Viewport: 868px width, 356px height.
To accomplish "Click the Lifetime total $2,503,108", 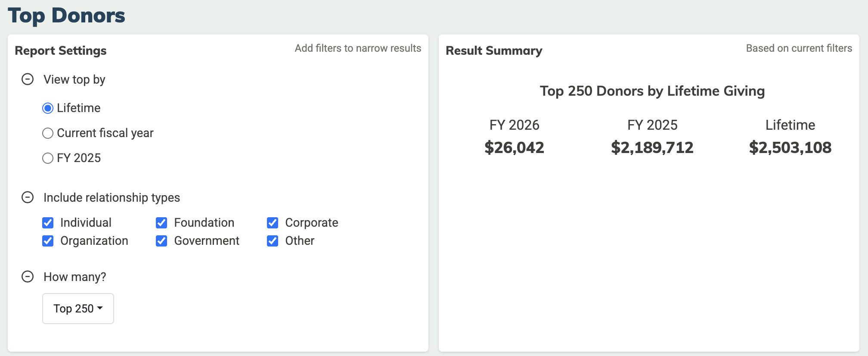I will [790, 148].
